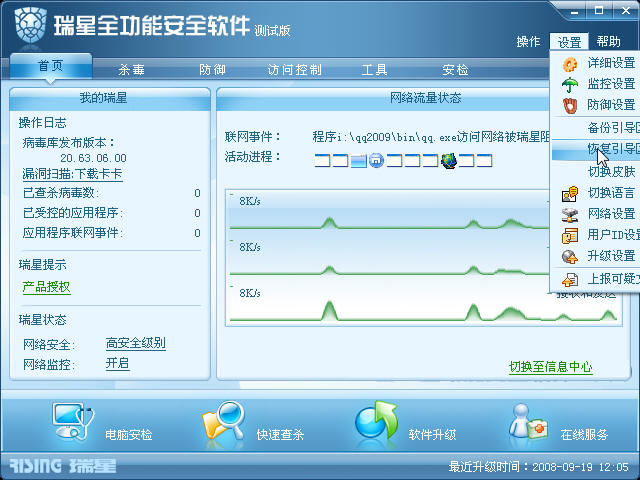
Task: Click the 切换至信息中心 link
Action: 551,367
